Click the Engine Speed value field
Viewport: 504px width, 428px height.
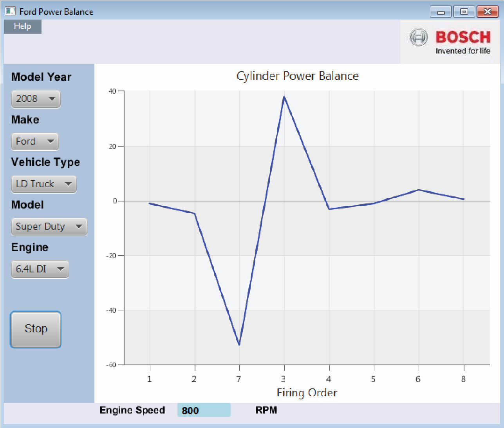[204, 410]
